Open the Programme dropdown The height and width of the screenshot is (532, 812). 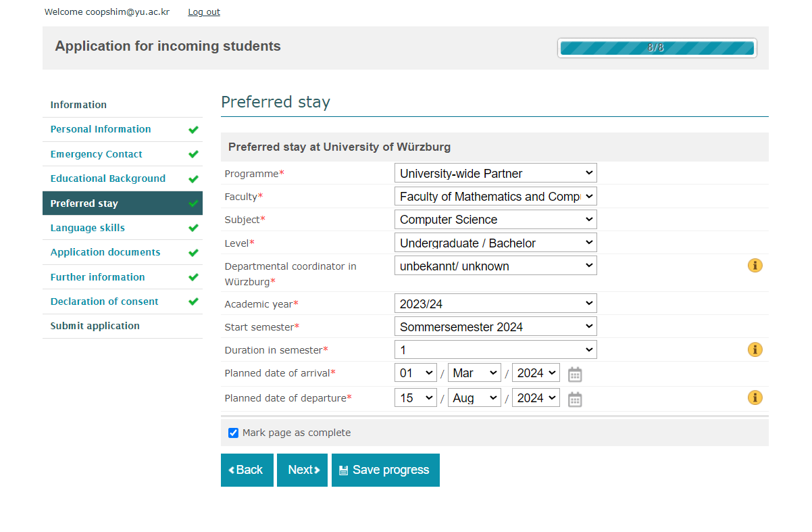[495, 173]
